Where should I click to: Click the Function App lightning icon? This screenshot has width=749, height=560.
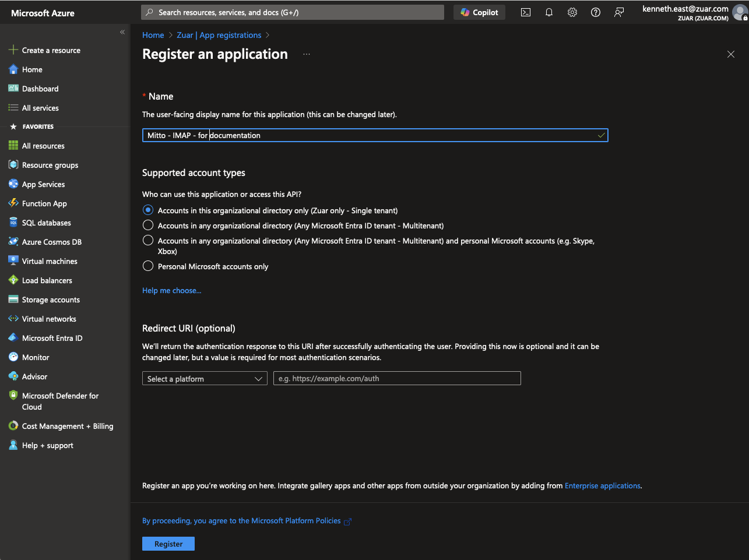click(x=13, y=203)
